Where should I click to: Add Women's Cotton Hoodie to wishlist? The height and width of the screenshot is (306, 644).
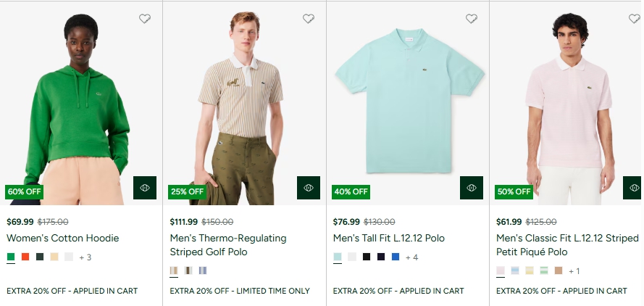(145, 19)
